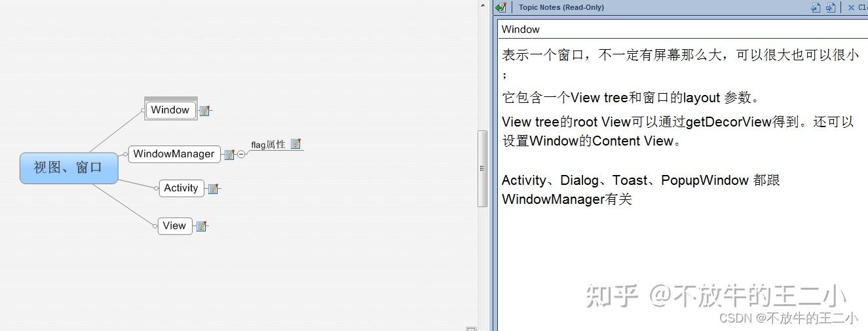Click the Topic Notes (Read-Only) title
The image size is (868, 331).
561,7
